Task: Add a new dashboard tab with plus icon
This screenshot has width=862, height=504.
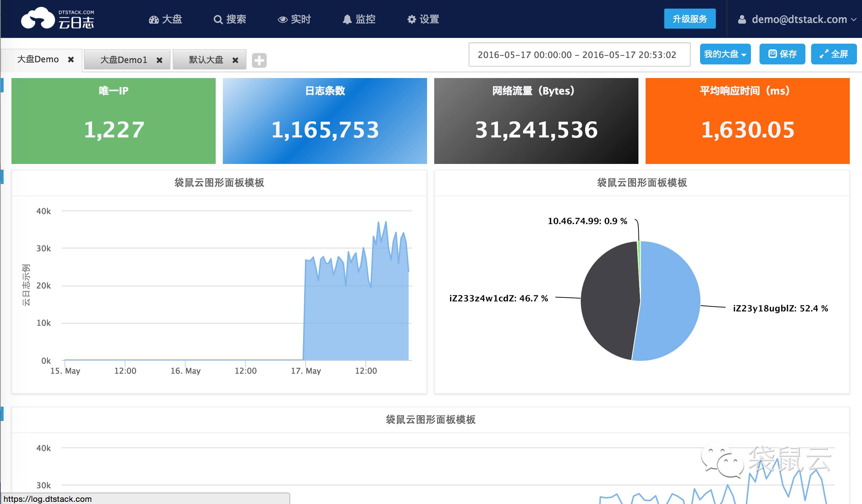Action: coord(259,60)
